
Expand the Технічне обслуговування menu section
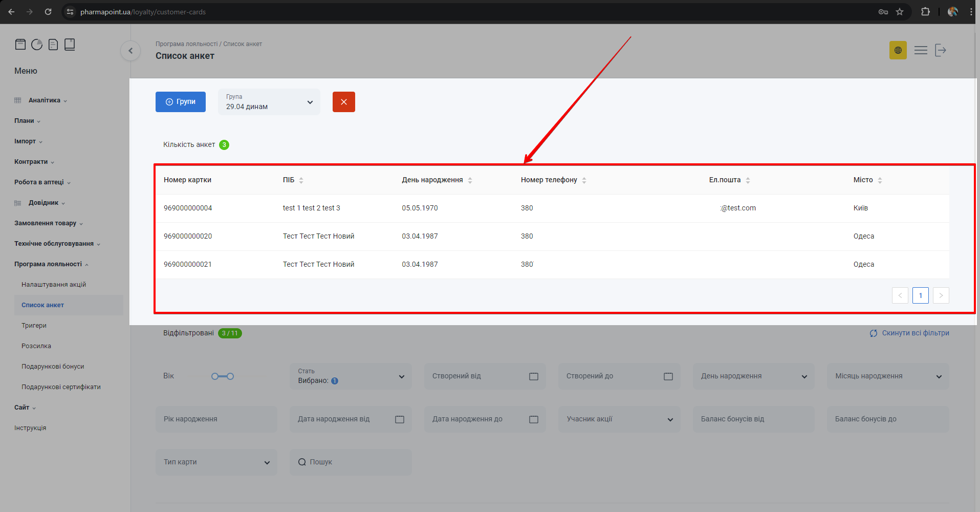57,244
